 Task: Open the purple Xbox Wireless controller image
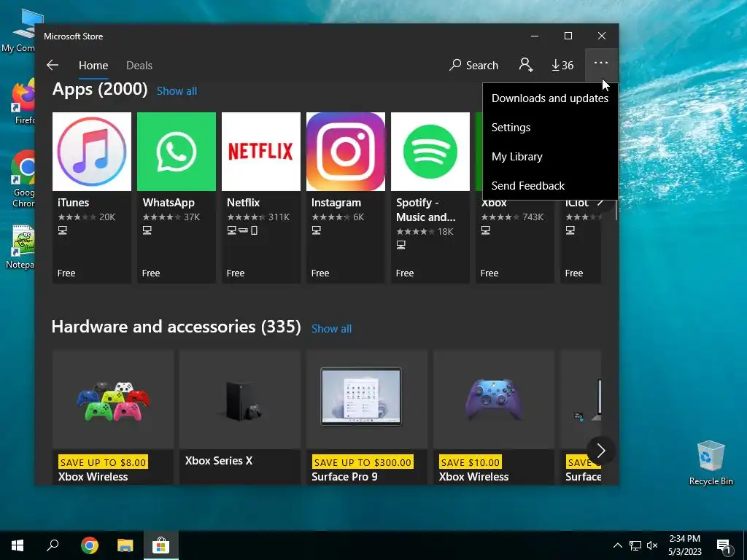[x=494, y=400]
